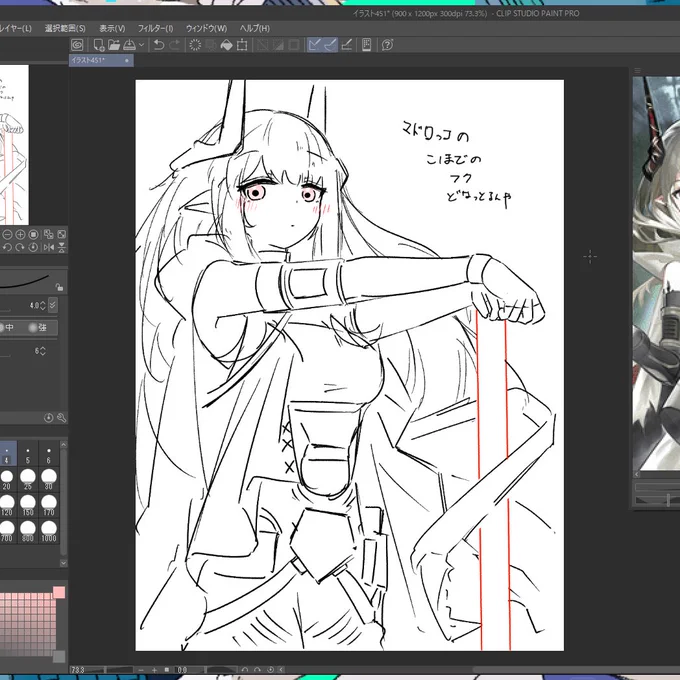Adjust brush size 4.0 stepper arrows
This screenshot has height=680, width=680.
42,306
